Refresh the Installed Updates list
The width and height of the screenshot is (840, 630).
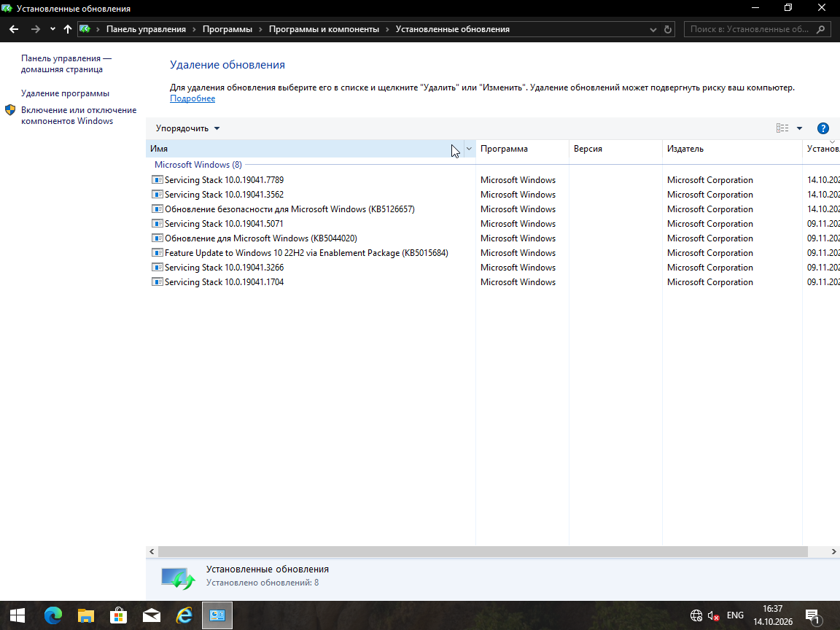(x=667, y=29)
